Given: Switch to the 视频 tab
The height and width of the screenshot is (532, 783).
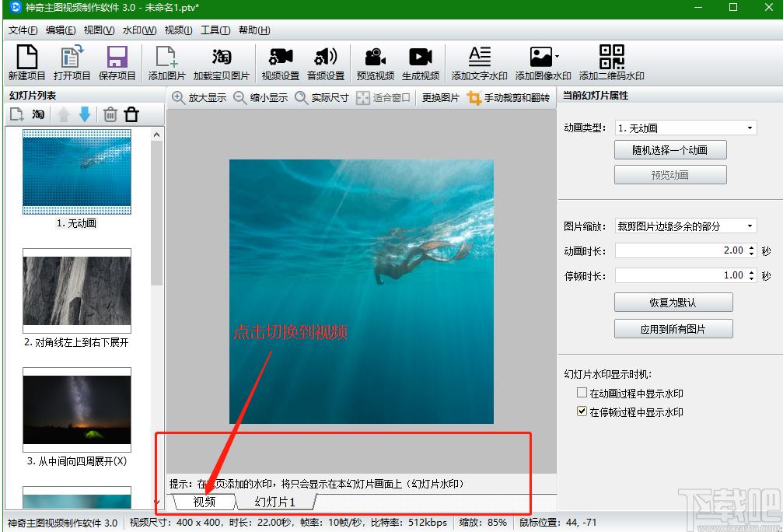Looking at the screenshot, I should pos(204,502).
